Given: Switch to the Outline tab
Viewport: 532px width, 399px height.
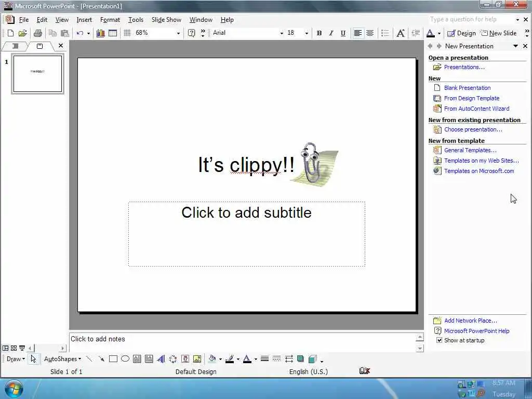Looking at the screenshot, I should click(x=15, y=46).
